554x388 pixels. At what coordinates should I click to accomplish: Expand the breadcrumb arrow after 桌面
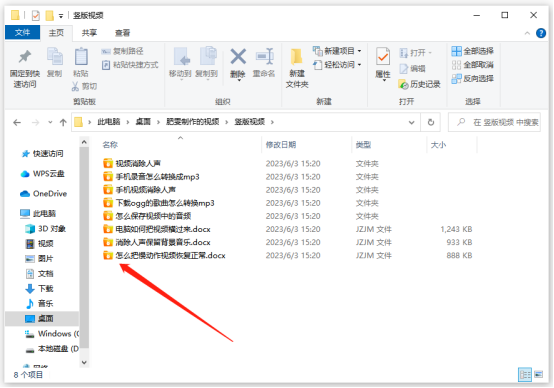[158, 122]
